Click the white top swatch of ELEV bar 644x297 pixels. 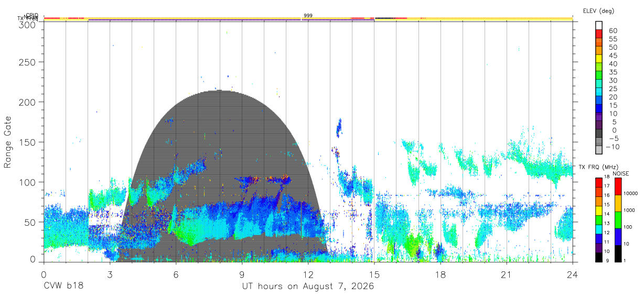[x=599, y=24]
